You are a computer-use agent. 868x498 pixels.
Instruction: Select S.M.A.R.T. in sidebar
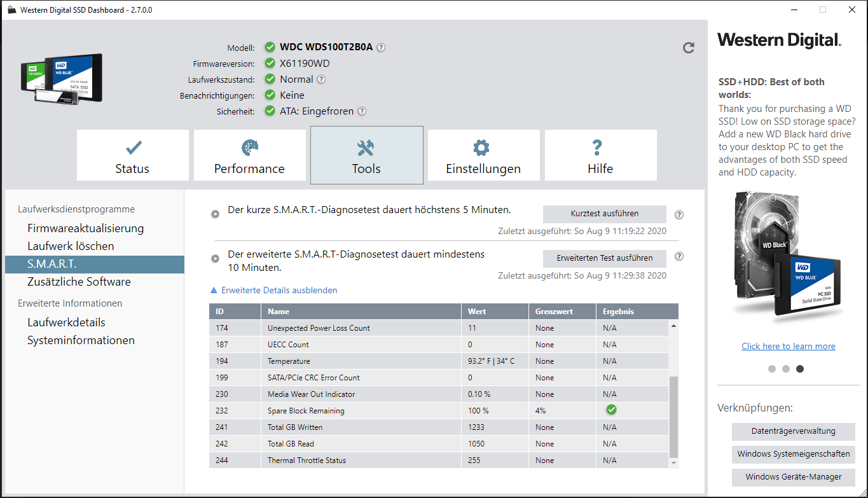coord(94,265)
